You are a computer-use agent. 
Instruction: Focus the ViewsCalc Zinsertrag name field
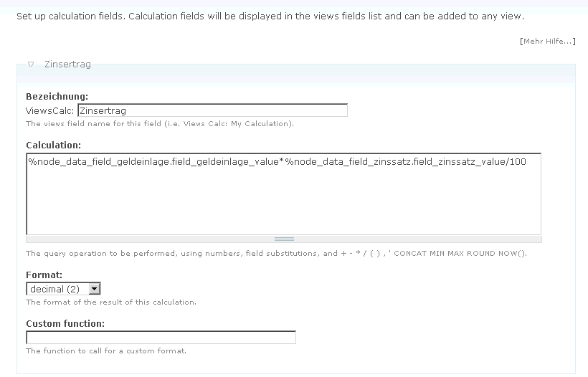[x=212, y=110]
